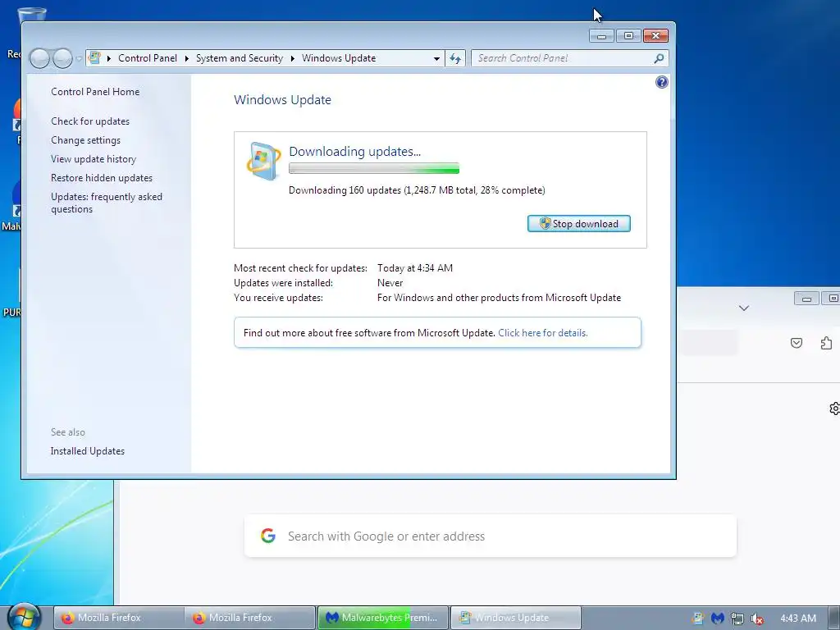The width and height of the screenshot is (840, 630).
Task: Click the download progress bar
Action: [374, 168]
